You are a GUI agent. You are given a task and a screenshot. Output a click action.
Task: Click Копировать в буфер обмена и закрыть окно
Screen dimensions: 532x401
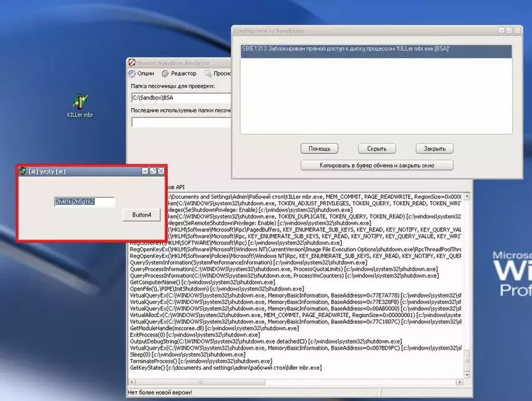point(377,165)
